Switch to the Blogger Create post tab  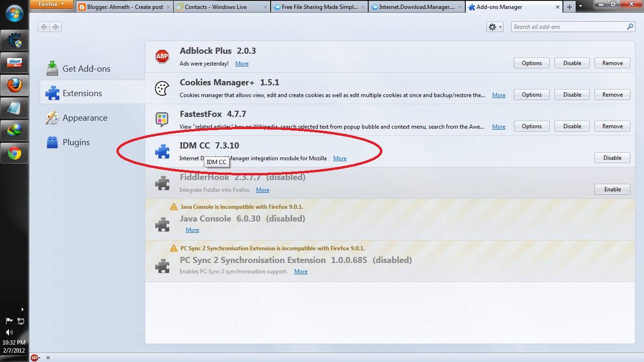(124, 7)
